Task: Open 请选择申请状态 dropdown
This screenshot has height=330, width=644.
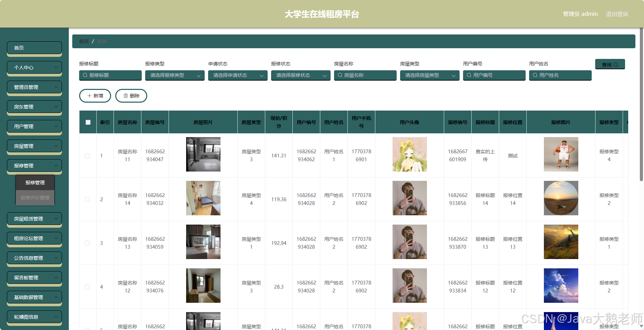Action: pos(238,75)
